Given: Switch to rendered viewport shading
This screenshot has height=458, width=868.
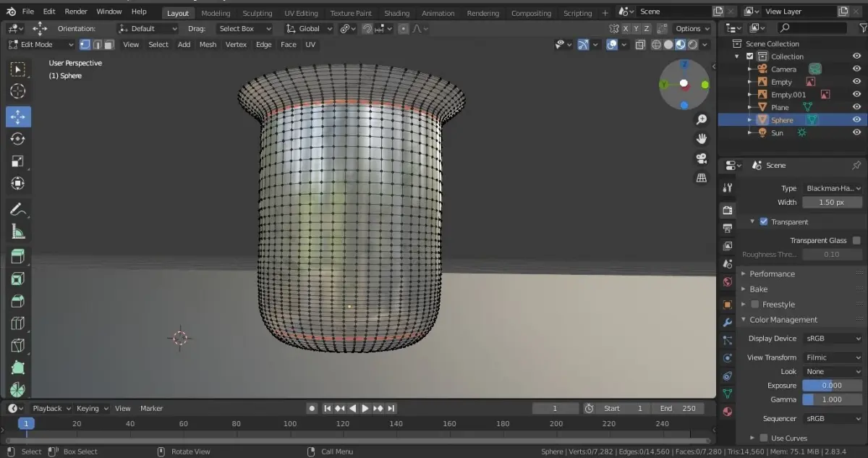Looking at the screenshot, I should [x=693, y=44].
